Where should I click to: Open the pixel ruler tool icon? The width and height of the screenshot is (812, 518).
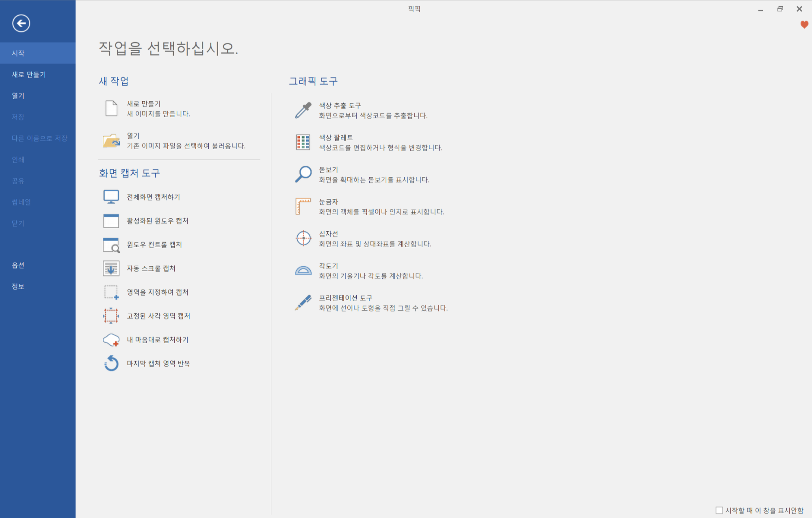(x=303, y=207)
